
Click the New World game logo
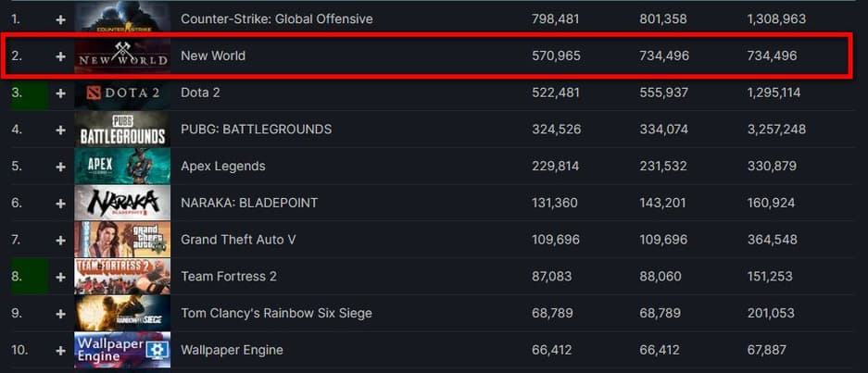point(122,56)
